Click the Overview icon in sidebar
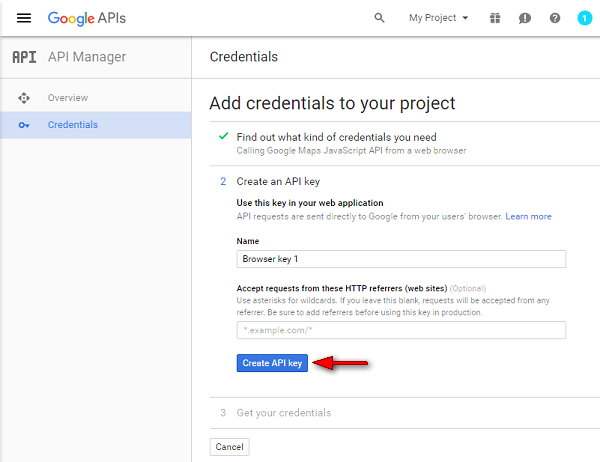The image size is (600, 462). 24,98
